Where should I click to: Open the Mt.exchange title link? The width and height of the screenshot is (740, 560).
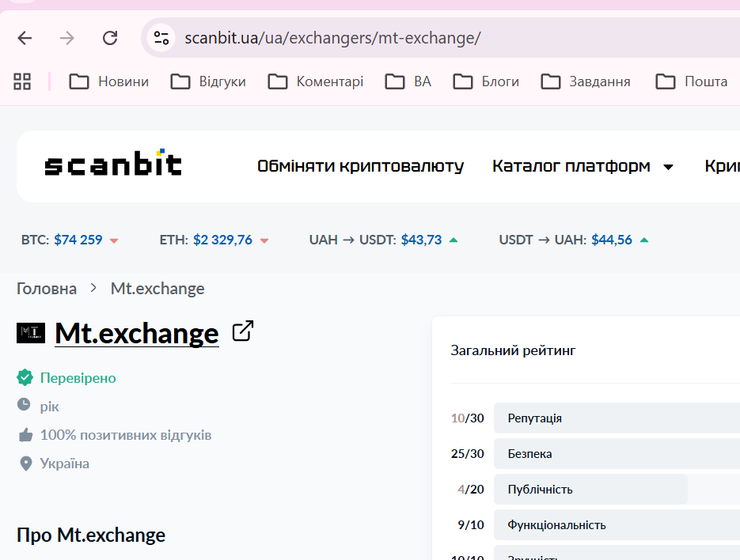click(x=137, y=333)
